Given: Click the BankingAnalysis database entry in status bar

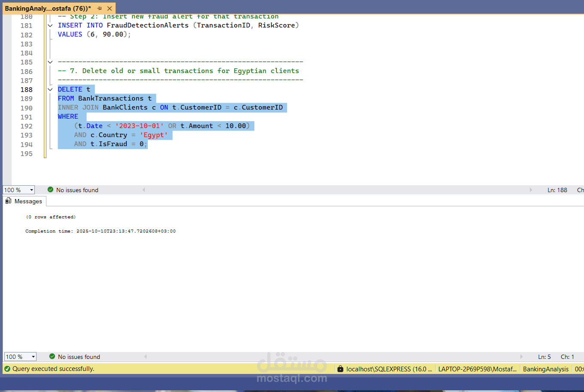Looking at the screenshot, I should 546,369.
